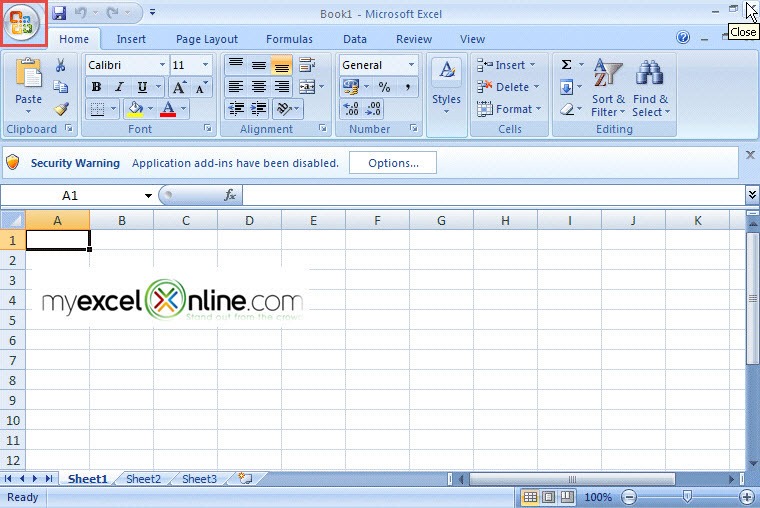Activate the Format Painter brush
This screenshot has height=508, width=760.
[61, 109]
